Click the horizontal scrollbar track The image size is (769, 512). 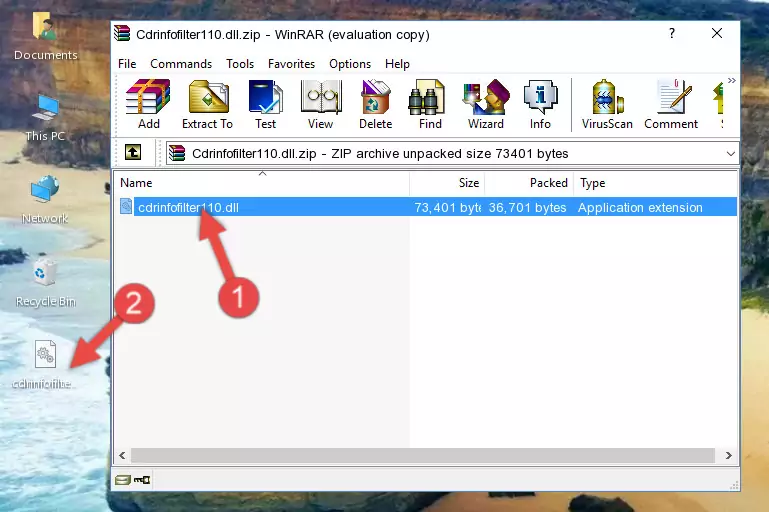(423, 456)
